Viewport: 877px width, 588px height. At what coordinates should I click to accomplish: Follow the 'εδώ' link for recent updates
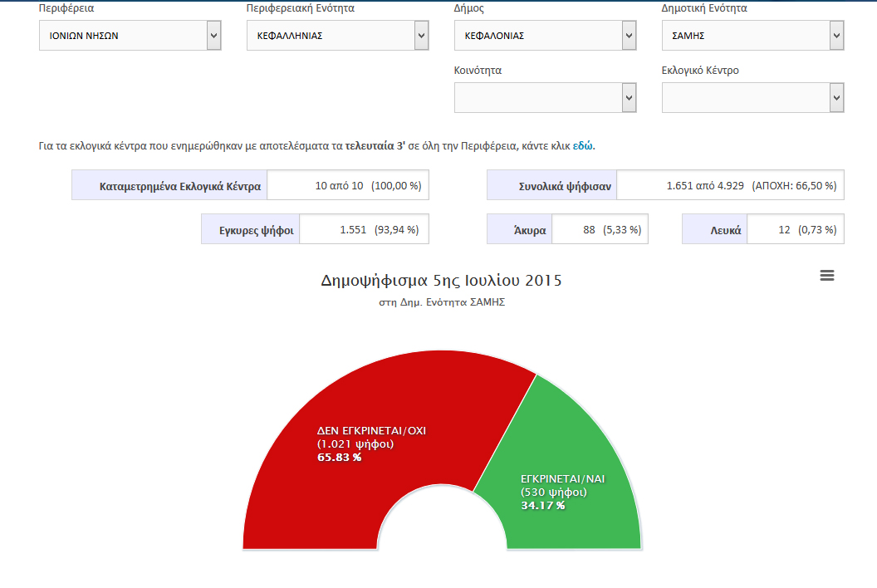583,145
